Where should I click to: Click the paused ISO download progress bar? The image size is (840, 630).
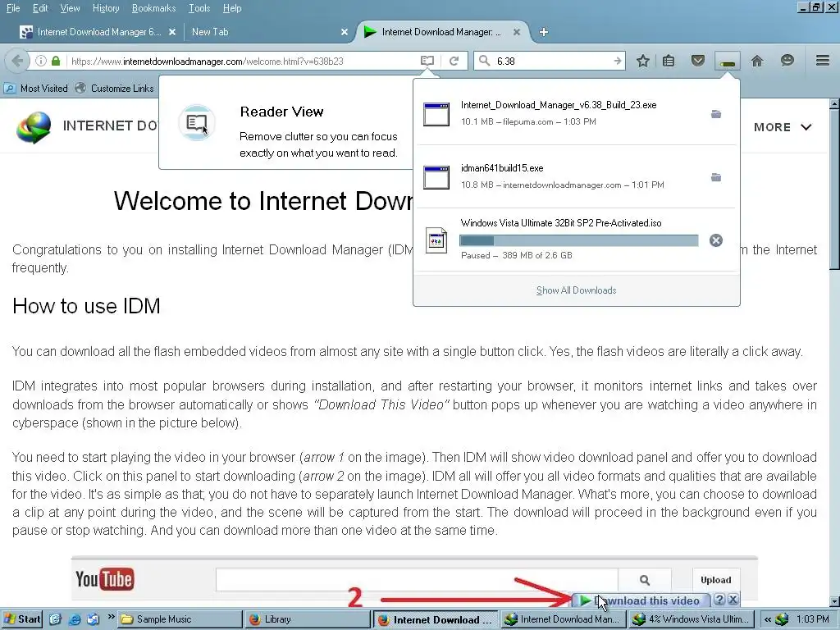[578, 240]
